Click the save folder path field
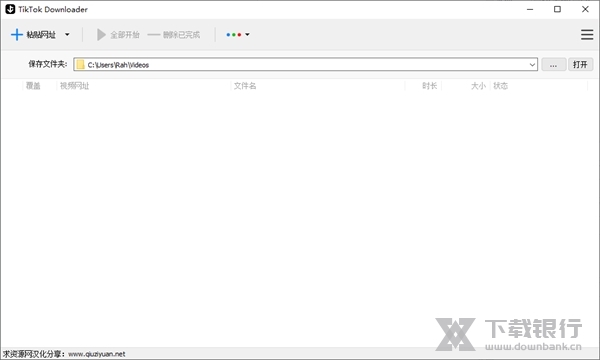 coord(305,65)
